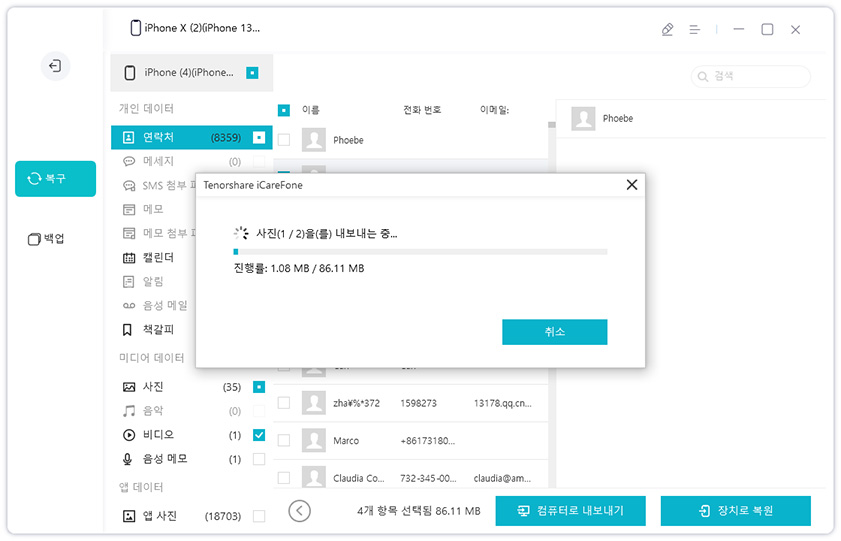Click the 연락처 contacts icon
Viewport: 841px width, 541px height.
pyautogui.click(x=129, y=138)
